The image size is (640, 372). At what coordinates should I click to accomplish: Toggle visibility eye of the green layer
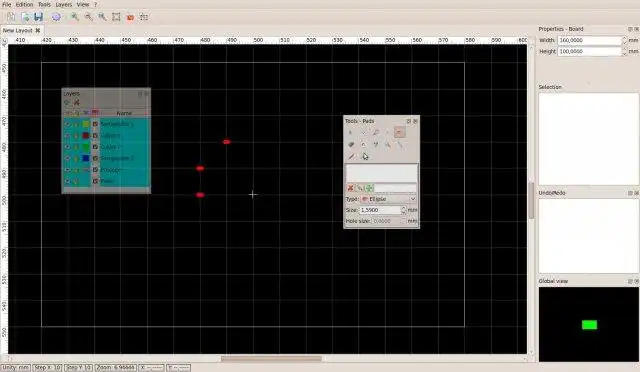point(67,147)
